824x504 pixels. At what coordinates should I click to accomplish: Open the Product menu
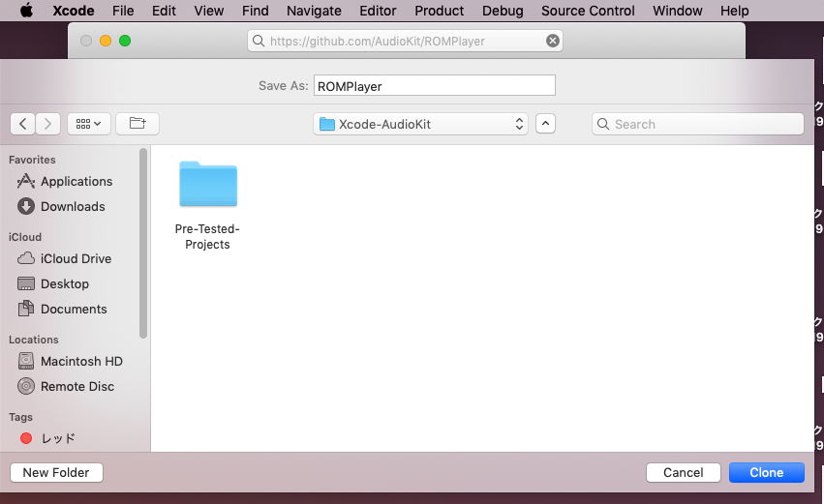coord(440,11)
